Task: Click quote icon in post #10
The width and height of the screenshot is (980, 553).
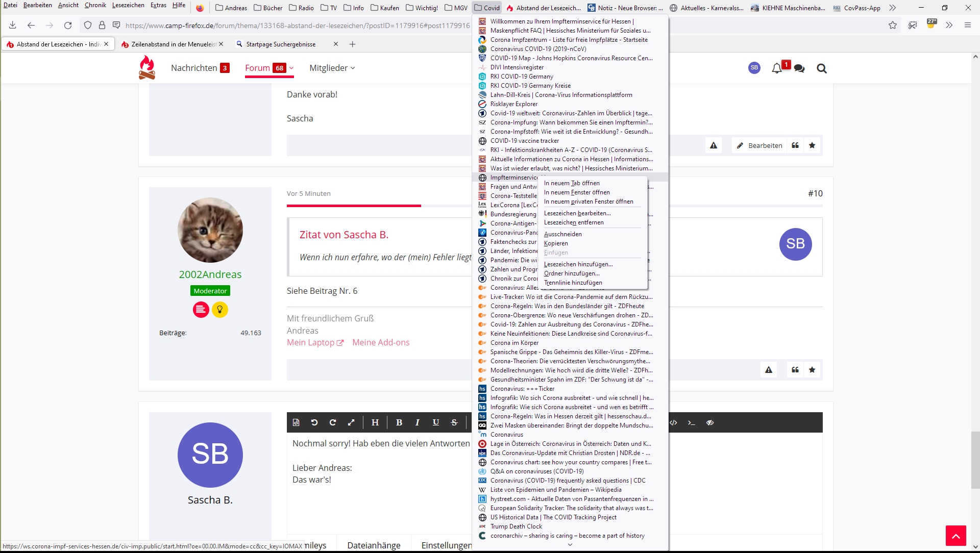Action: [x=795, y=370]
